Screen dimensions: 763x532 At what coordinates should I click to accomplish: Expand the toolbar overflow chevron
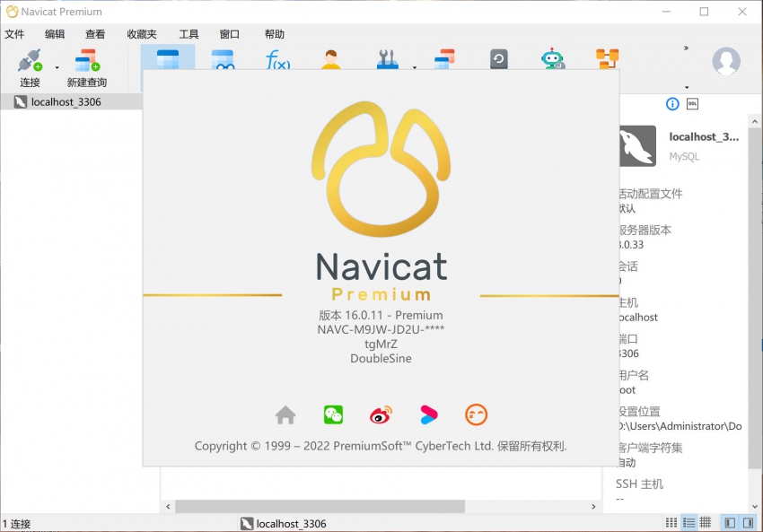(686, 48)
